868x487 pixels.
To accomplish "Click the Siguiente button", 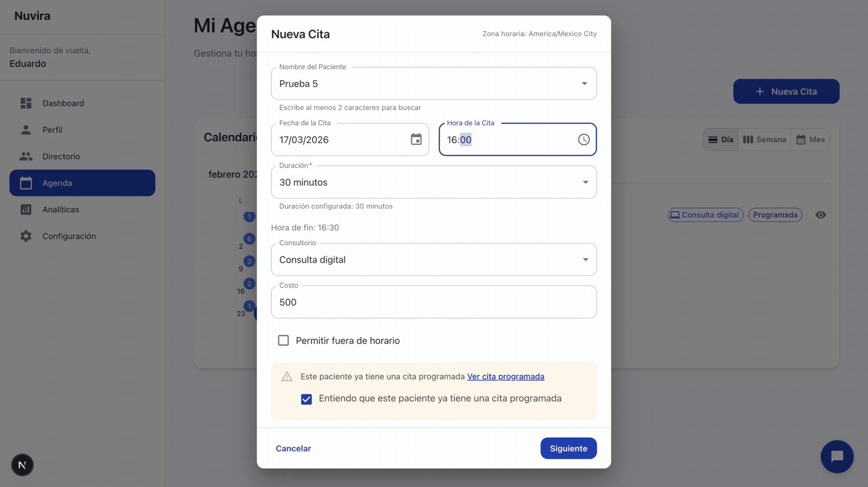I will (x=568, y=448).
